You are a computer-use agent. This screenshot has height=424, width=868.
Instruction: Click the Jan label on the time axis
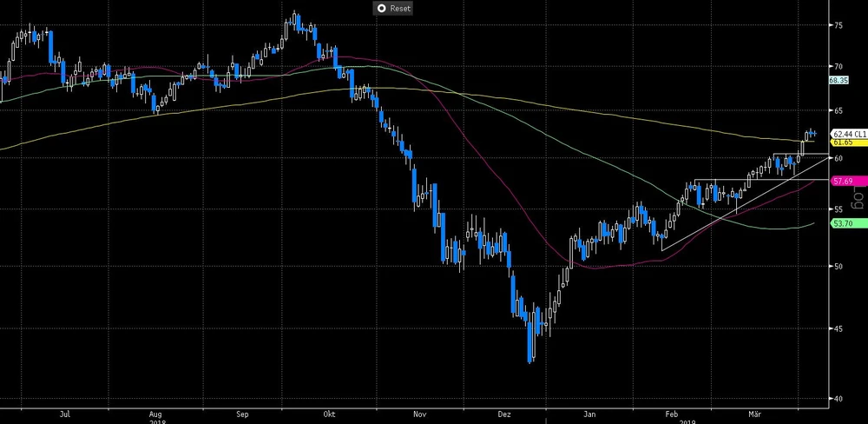591,414
